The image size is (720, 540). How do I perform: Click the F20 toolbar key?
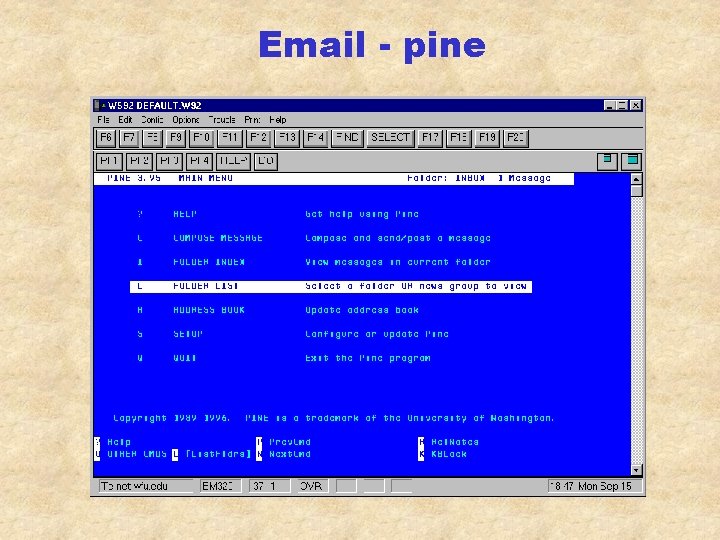[x=516, y=138]
